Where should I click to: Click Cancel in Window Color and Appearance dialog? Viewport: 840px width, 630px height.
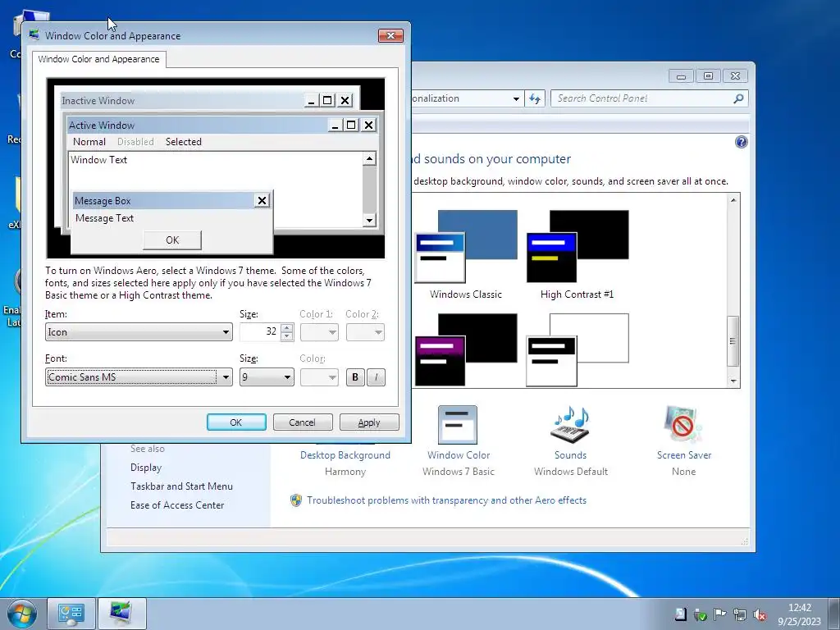303,422
